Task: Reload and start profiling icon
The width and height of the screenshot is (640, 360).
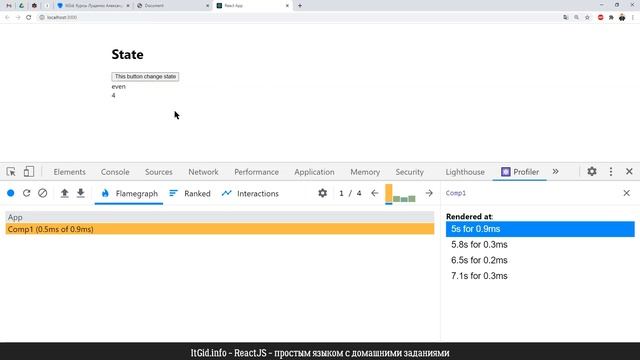Action: [27, 193]
